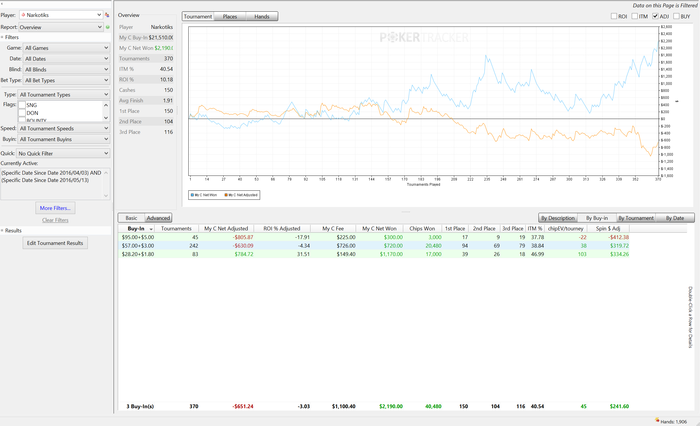Image resolution: width=700 pixels, height=426 pixels.
Task: Click the player selection icon beside Narkotiks
Action: coord(107,15)
